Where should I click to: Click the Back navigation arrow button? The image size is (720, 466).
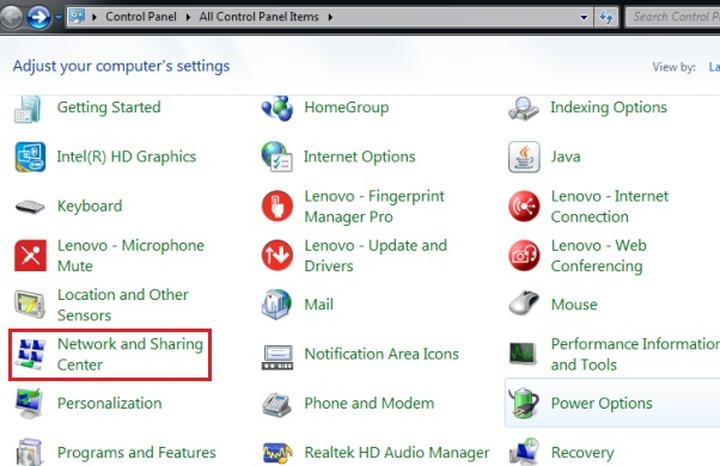click(11, 17)
